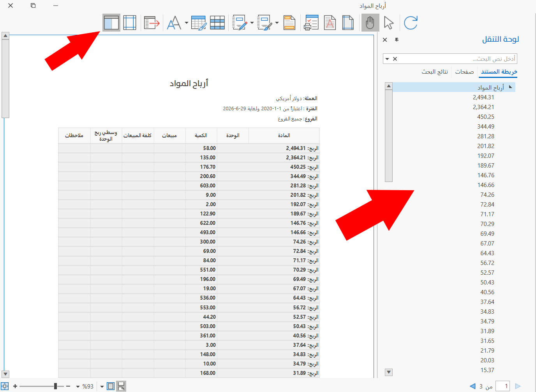Viewport: 536px width, 392px height.
Task: Click the page margins icon in toolbar
Action: click(x=130, y=23)
